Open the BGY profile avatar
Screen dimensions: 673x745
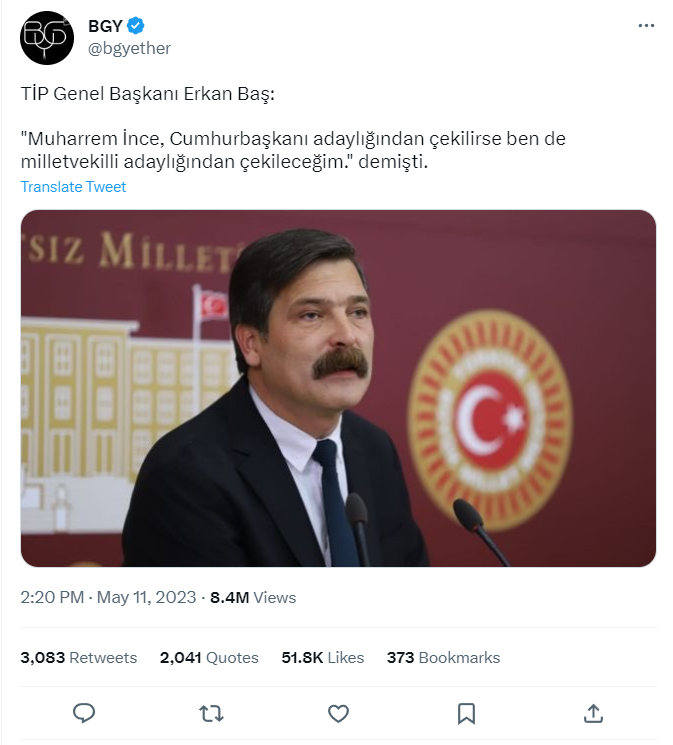(46, 37)
